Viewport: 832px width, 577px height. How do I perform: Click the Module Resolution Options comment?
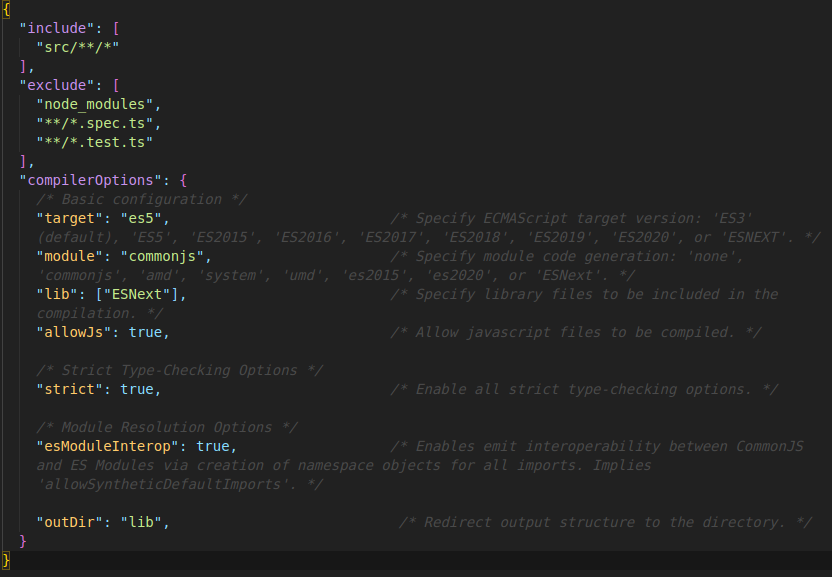166,427
